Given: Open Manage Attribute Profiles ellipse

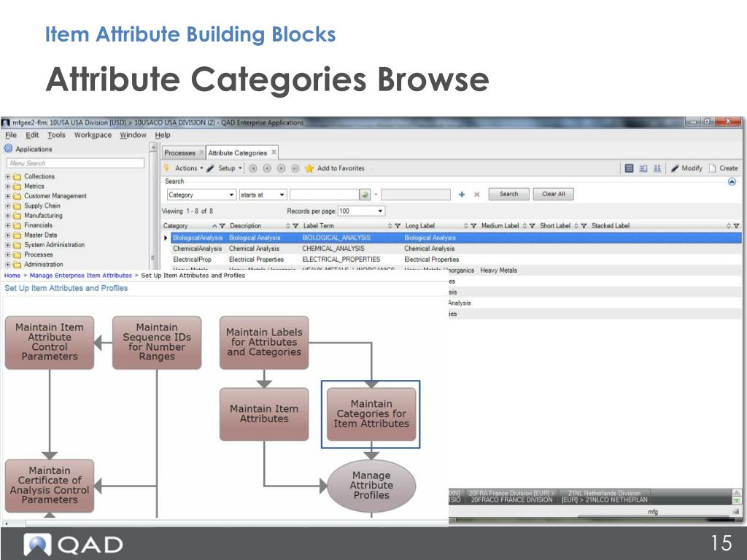Looking at the screenshot, I should click(x=371, y=485).
